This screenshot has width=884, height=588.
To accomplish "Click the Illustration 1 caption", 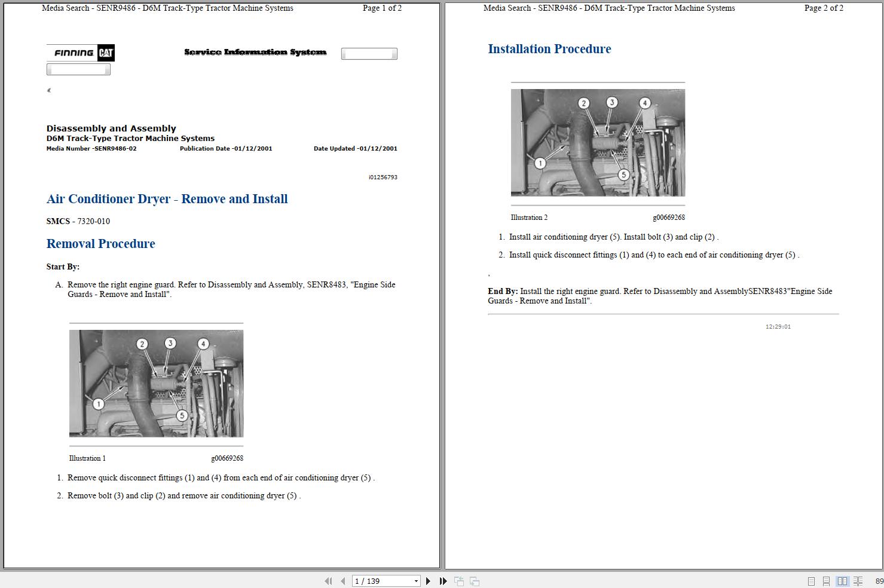I will 87,458.
